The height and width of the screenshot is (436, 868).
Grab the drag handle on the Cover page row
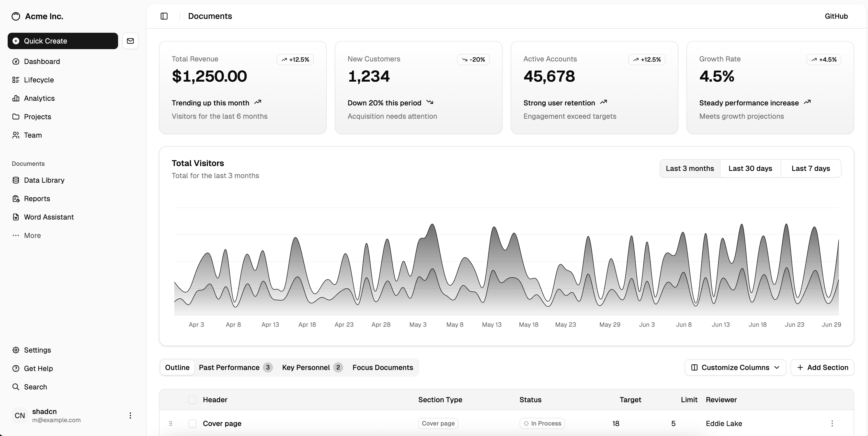coord(171,423)
